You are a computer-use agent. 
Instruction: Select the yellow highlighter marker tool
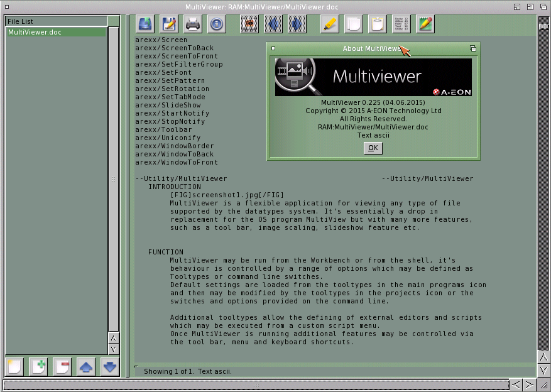point(330,24)
